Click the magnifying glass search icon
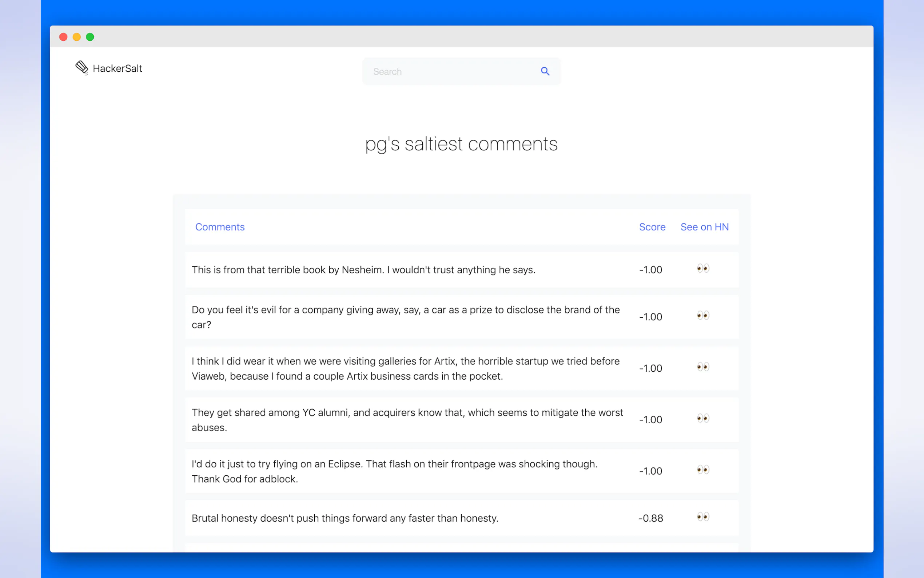The width and height of the screenshot is (924, 578). coord(545,71)
